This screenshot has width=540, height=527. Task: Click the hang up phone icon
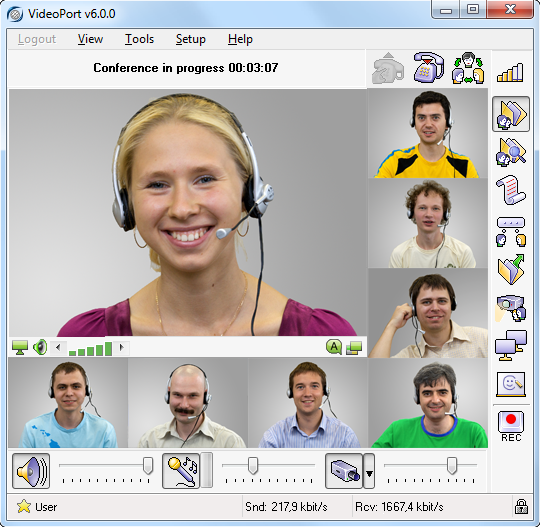(429, 68)
